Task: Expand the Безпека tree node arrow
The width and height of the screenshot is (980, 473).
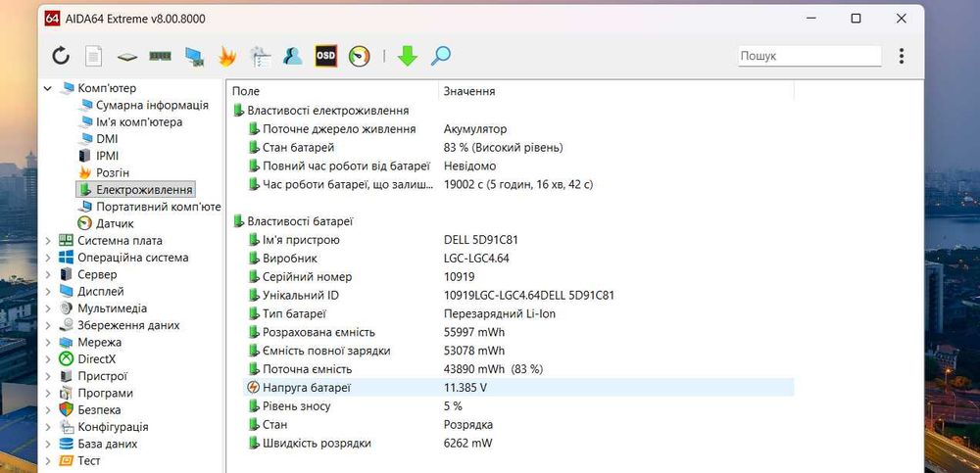Action: click(x=48, y=410)
